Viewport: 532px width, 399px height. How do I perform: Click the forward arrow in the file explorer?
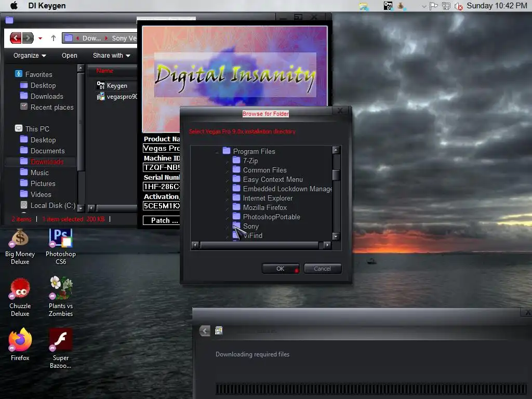click(28, 38)
